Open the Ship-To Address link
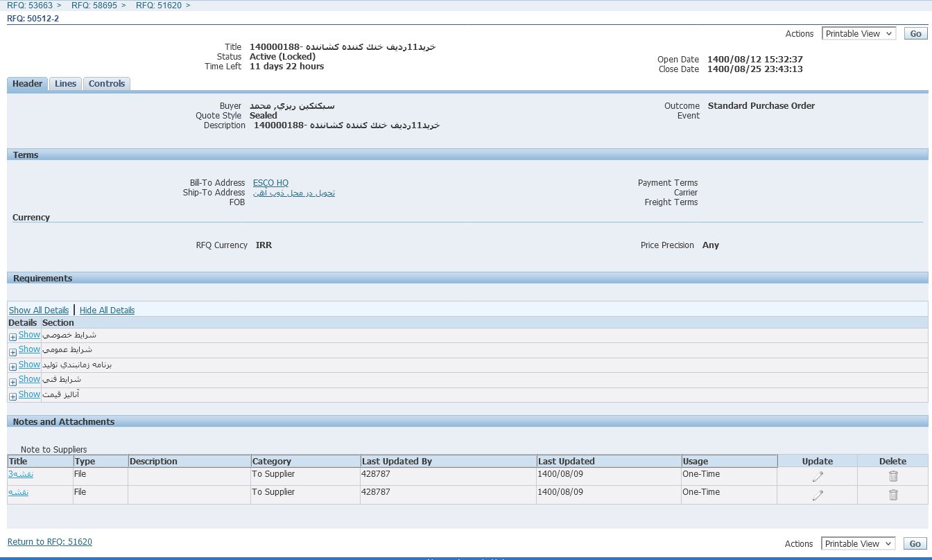The image size is (932, 560). pos(294,193)
